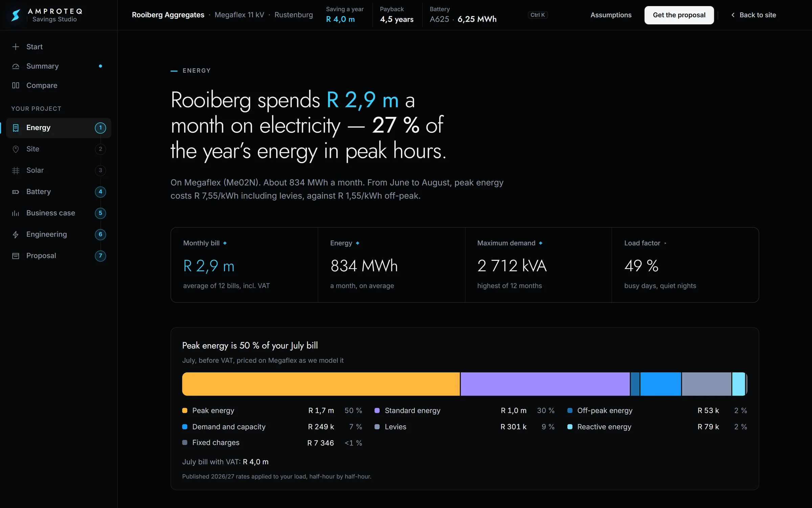This screenshot has height=508, width=812.
Task: Click the bar chart icon beside Business case
Action: 16,213
